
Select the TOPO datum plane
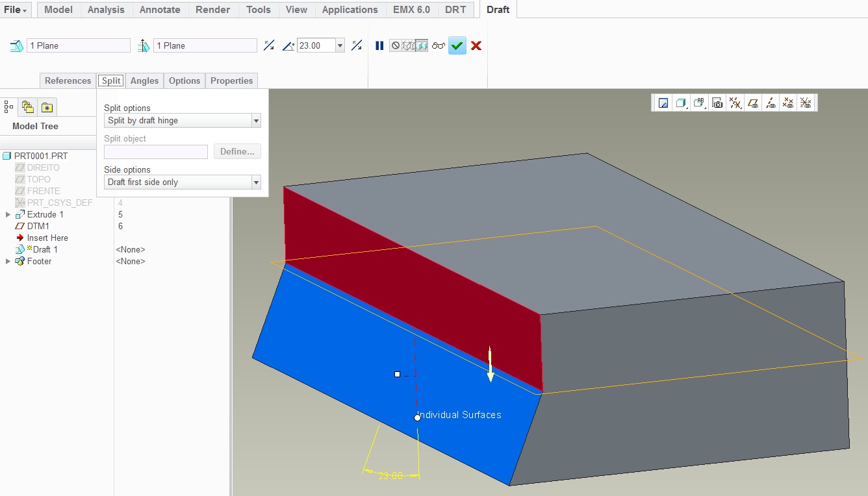tap(38, 179)
